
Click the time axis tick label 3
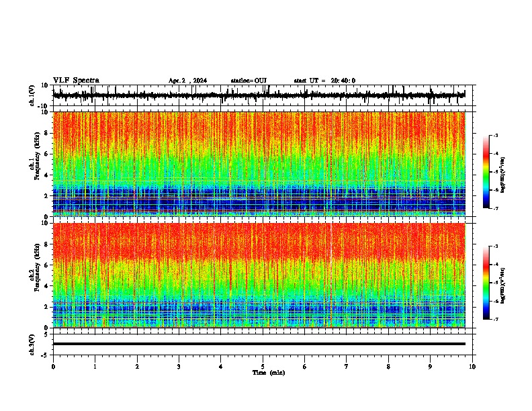pyautogui.click(x=179, y=367)
